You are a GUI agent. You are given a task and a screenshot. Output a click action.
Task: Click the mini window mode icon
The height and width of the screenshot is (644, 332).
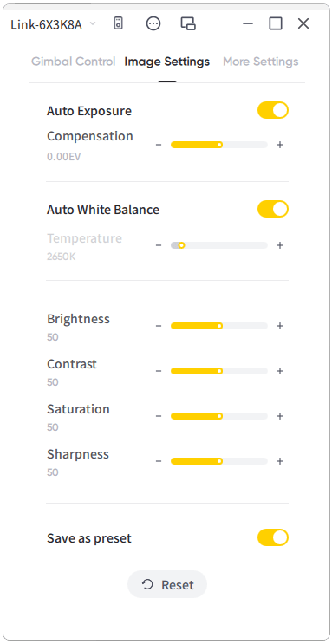188,23
